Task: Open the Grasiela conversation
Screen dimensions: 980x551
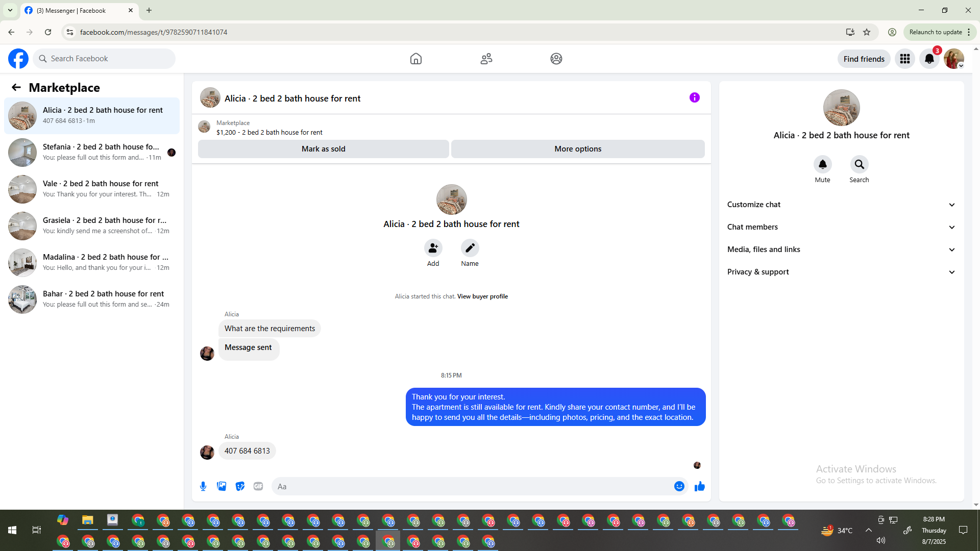Action: [x=92, y=226]
